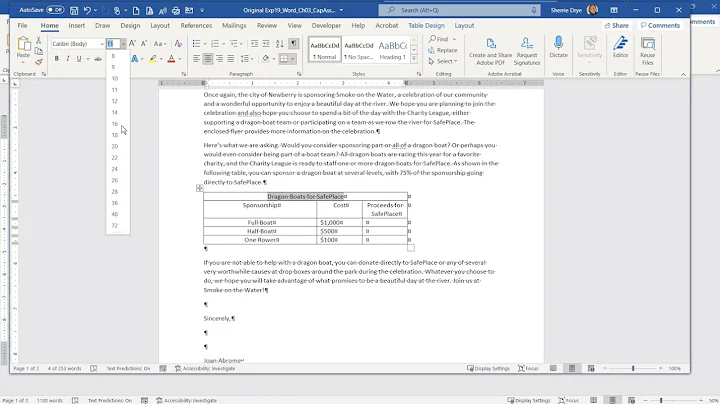Go to the Table Design tab
The image size is (720, 404).
pyautogui.click(x=427, y=26)
